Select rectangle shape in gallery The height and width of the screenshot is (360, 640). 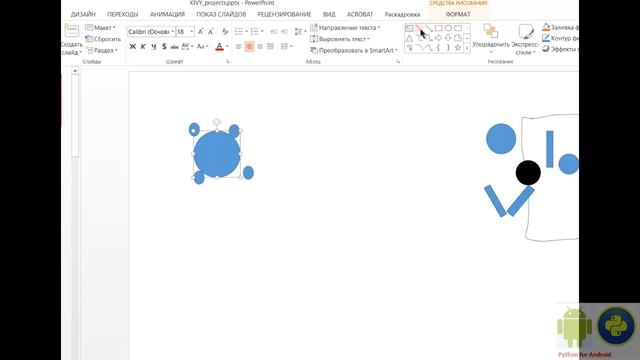[438, 28]
